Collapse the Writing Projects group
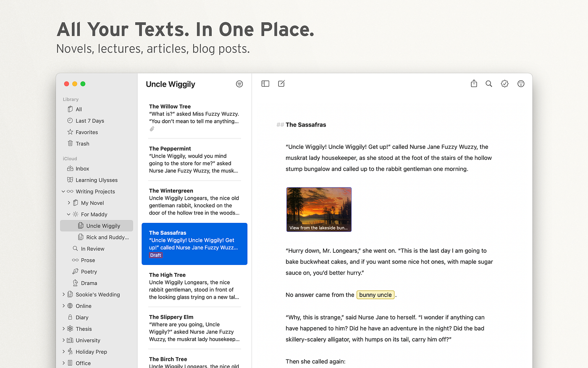The image size is (588, 368). point(63,191)
